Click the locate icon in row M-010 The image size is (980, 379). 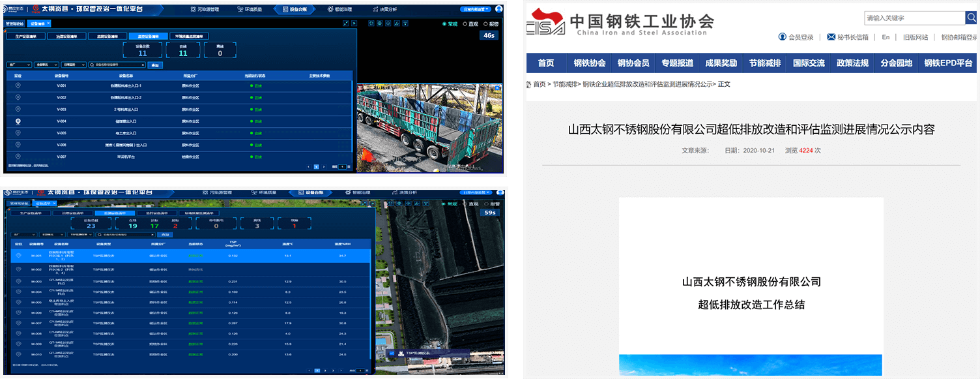(x=18, y=354)
